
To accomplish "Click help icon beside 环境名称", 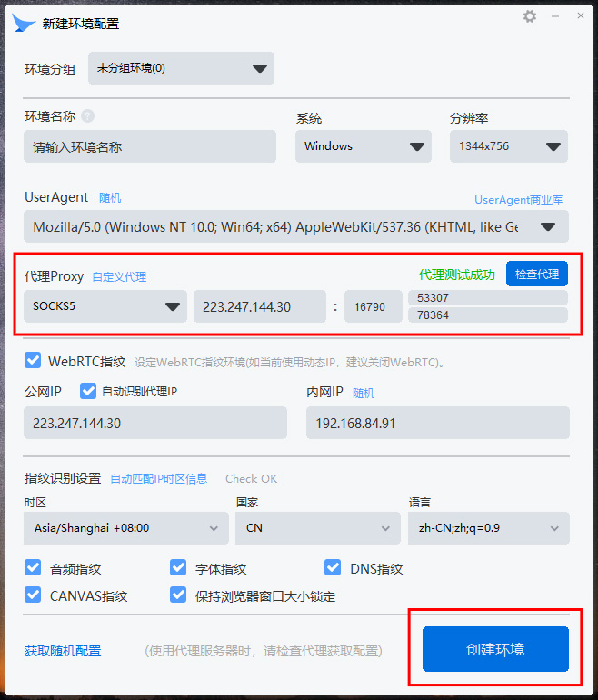I will click(x=88, y=116).
